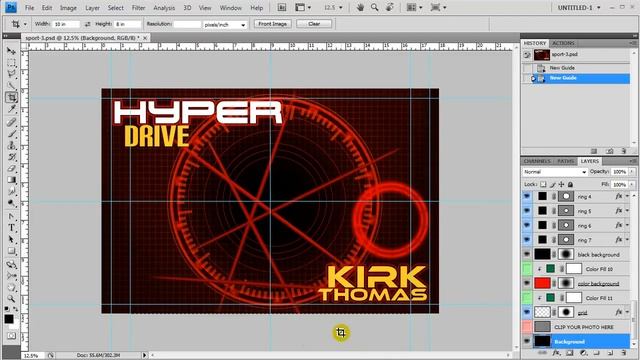Select the Clone Stamp tool
The height and width of the screenshot is (360, 640).
11,145
